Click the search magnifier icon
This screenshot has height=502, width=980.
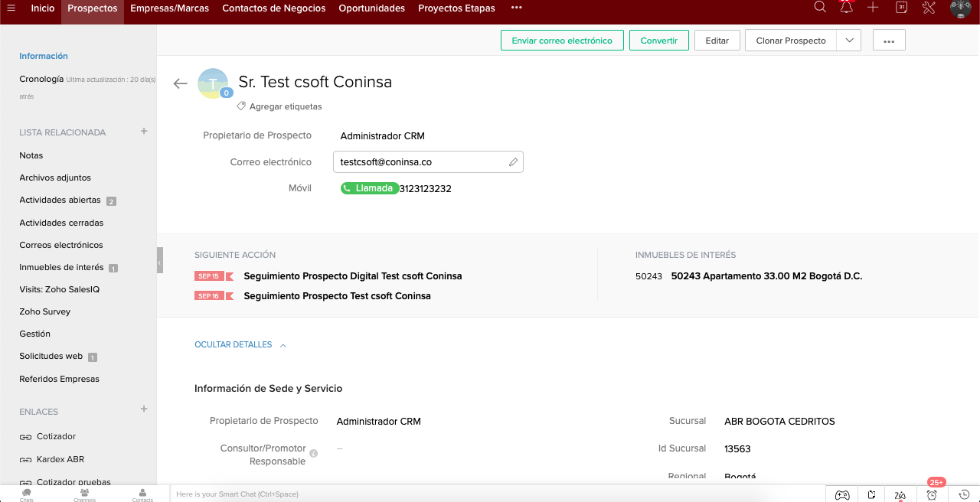coord(820,8)
